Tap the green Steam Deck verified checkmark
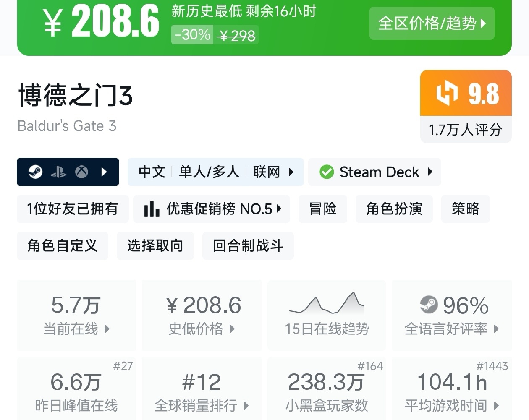529x420 pixels. point(327,172)
